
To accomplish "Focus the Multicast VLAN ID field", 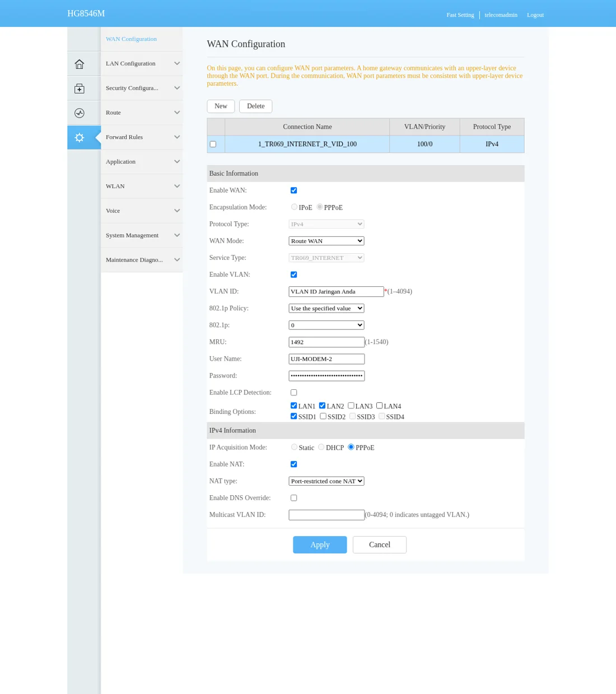I will click(326, 515).
